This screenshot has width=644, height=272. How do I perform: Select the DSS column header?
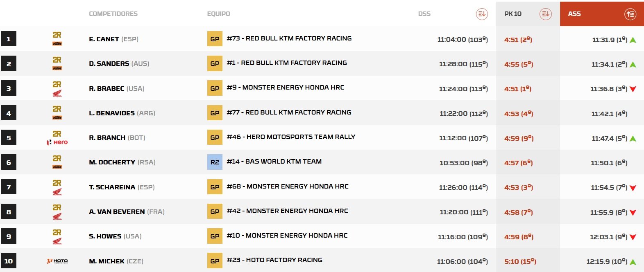point(424,14)
